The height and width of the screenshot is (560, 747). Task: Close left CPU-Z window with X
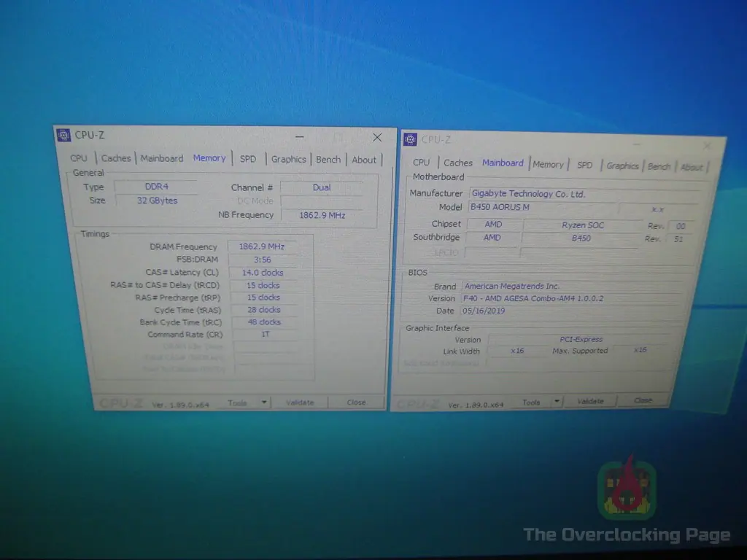click(377, 138)
